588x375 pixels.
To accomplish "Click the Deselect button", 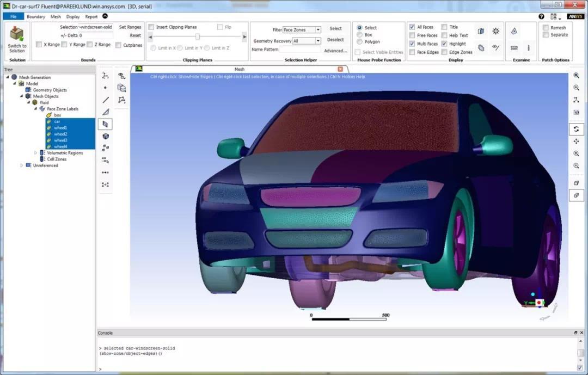I will (335, 39).
